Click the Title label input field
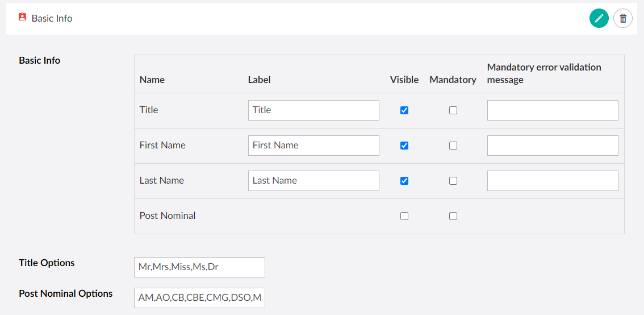Viewport: 644px width, 315px height. pyautogui.click(x=313, y=110)
